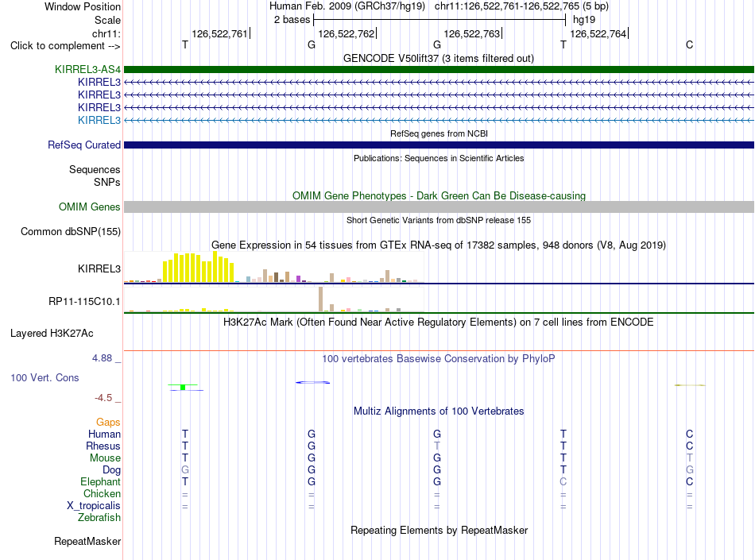Click the Elephant species row label

[100, 481]
